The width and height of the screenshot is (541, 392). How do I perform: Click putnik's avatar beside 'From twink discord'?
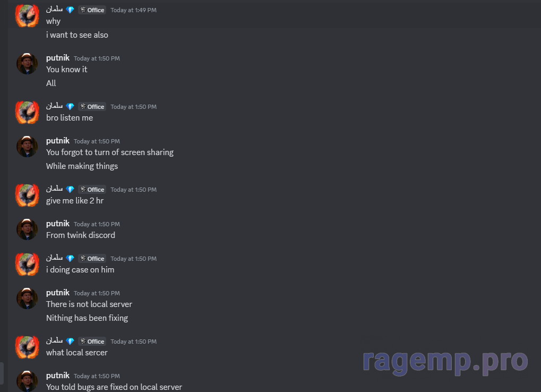pos(27,229)
